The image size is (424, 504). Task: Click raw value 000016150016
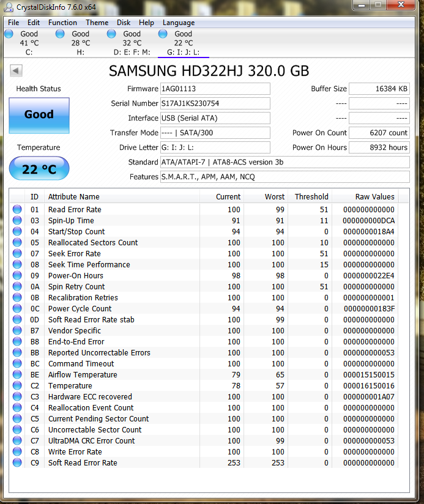pos(369,386)
